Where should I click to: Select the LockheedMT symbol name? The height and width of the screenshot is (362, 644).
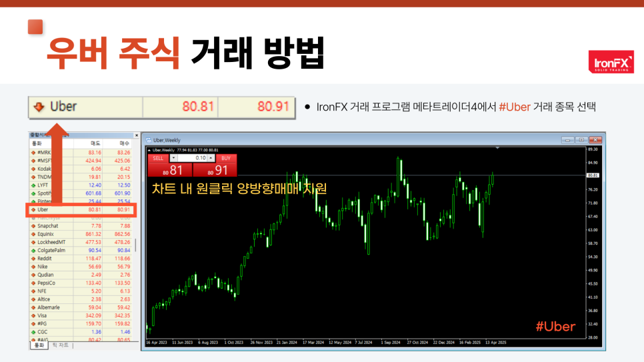coord(51,243)
